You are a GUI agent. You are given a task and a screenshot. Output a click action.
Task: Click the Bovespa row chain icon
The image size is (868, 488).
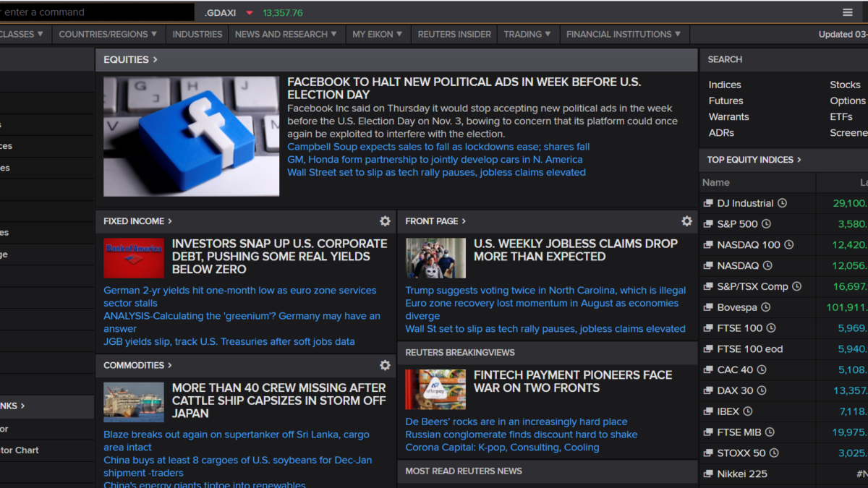[x=708, y=307]
